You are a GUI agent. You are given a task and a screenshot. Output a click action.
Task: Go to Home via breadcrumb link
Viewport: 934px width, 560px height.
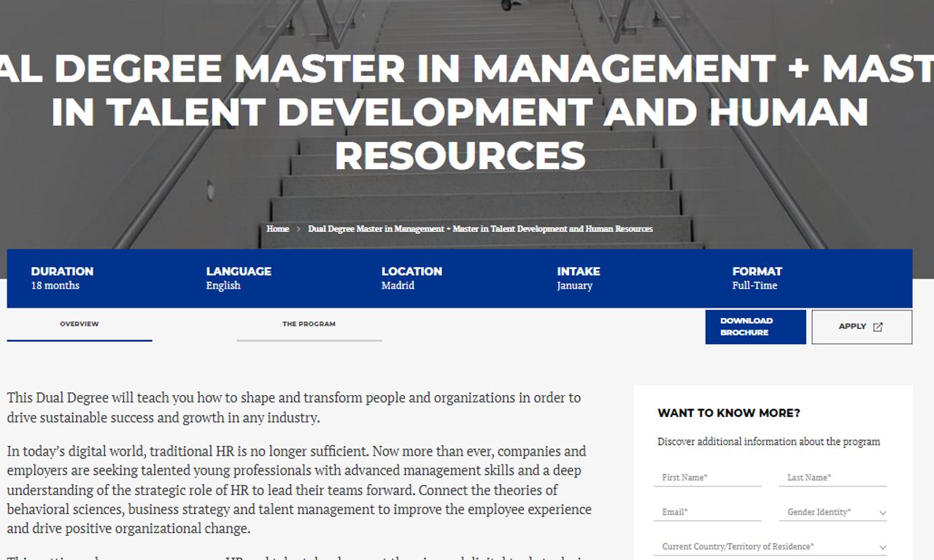pyautogui.click(x=277, y=229)
